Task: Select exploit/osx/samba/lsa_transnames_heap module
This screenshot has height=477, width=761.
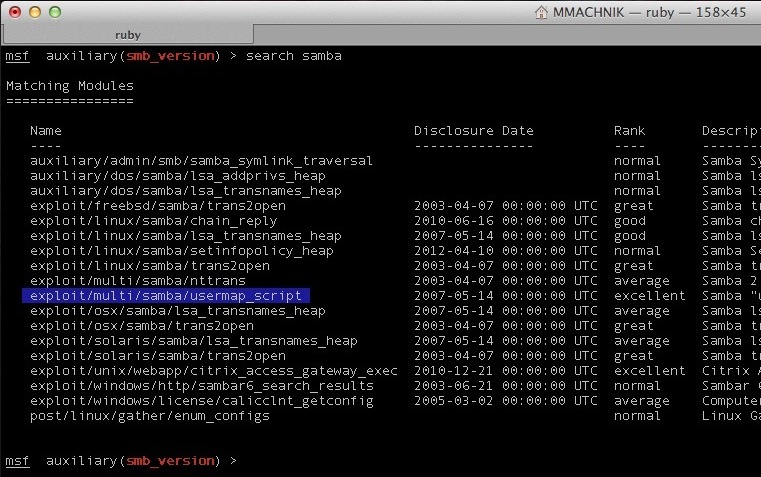Action: coord(178,311)
